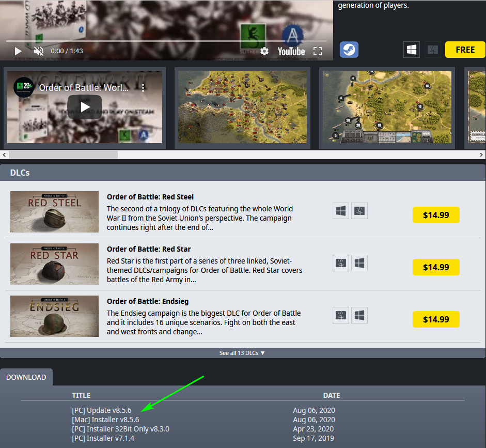
Task: Click the horizontal gallery scrollbar thumb
Action: click(x=63, y=155)
